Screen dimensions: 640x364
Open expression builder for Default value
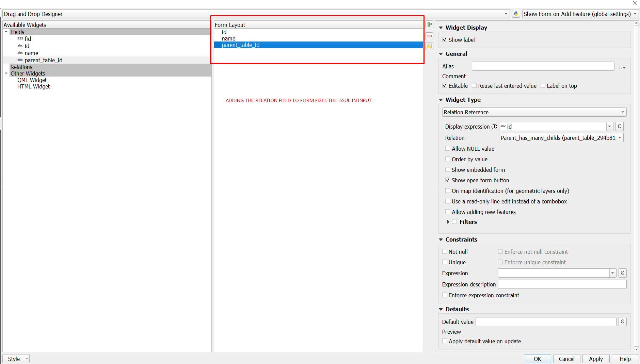[622, 321]
